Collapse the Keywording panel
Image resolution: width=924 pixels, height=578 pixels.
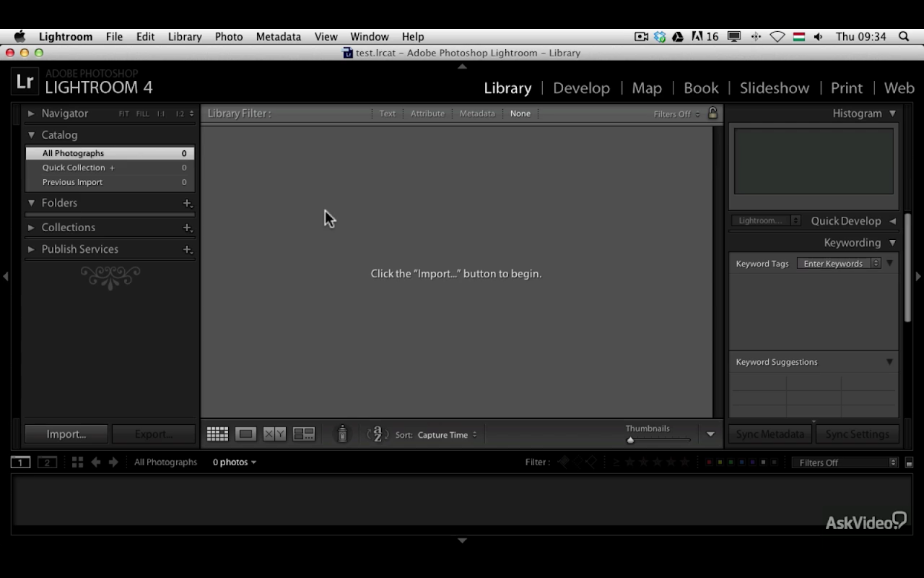[x=892, y=243]
